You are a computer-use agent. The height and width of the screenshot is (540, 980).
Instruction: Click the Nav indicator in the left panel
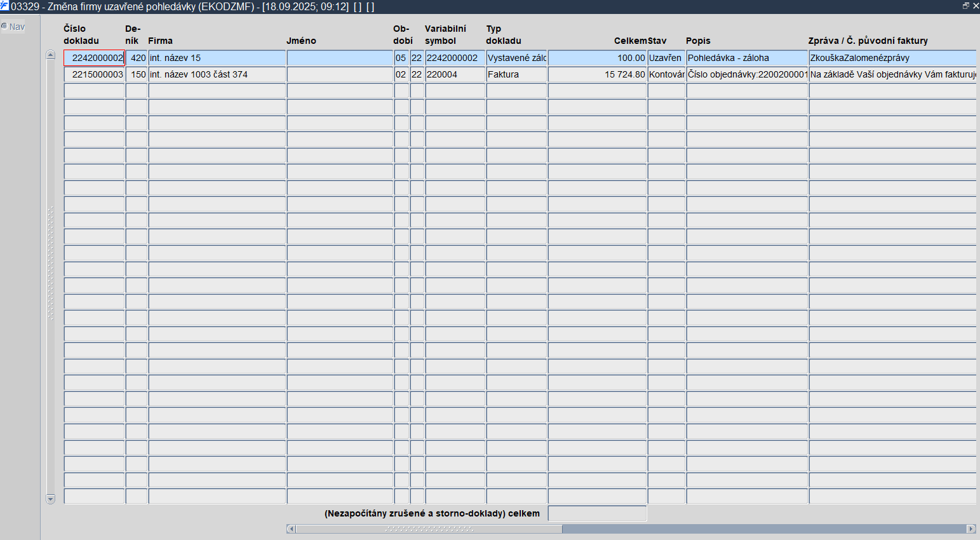[x=13, y=27]
